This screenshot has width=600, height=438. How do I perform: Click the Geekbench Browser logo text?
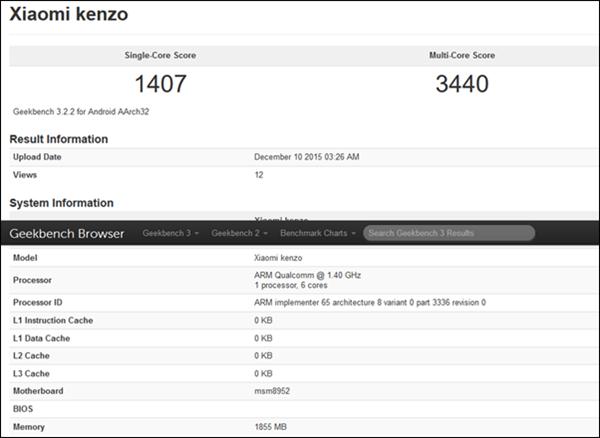[67, 234]
